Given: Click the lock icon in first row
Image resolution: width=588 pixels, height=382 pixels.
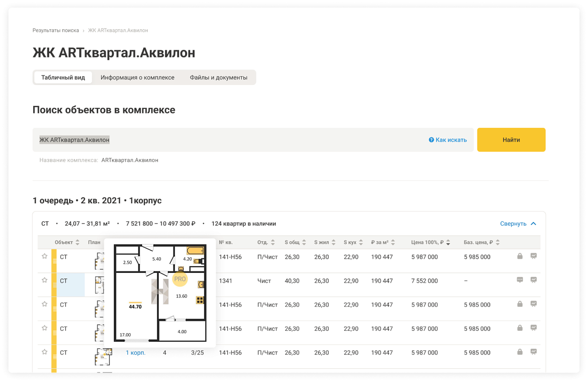Looking at the screenshot, I should point(520,256).
